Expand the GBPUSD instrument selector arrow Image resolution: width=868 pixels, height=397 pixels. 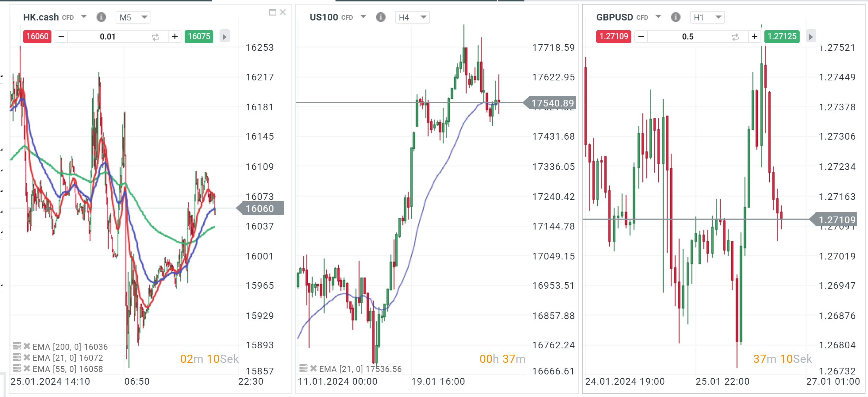click(658, 17)
